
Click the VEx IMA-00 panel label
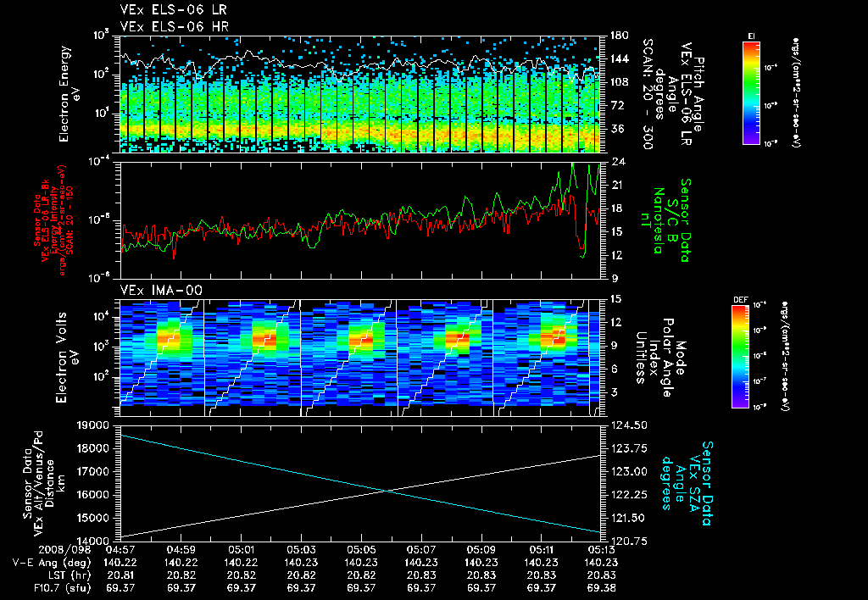162,290
